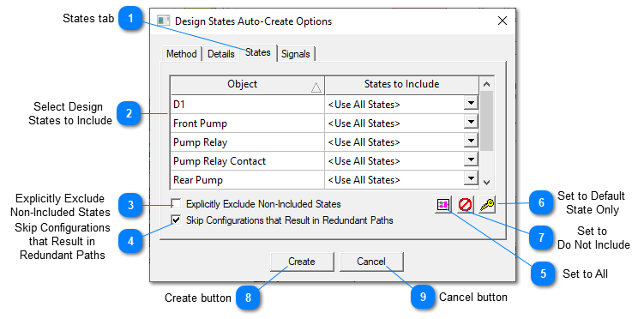Switch to the Method tab
This screenshot has width=644, height=319.
click(181, 54)
